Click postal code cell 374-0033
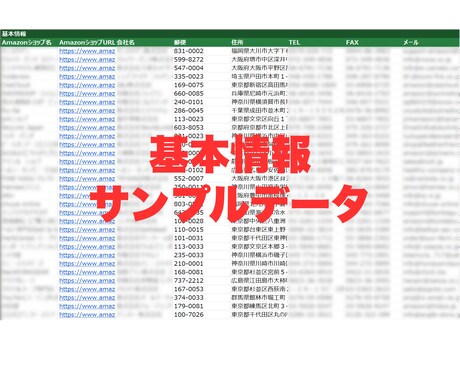The image size is (460, 380). (189, 298)
